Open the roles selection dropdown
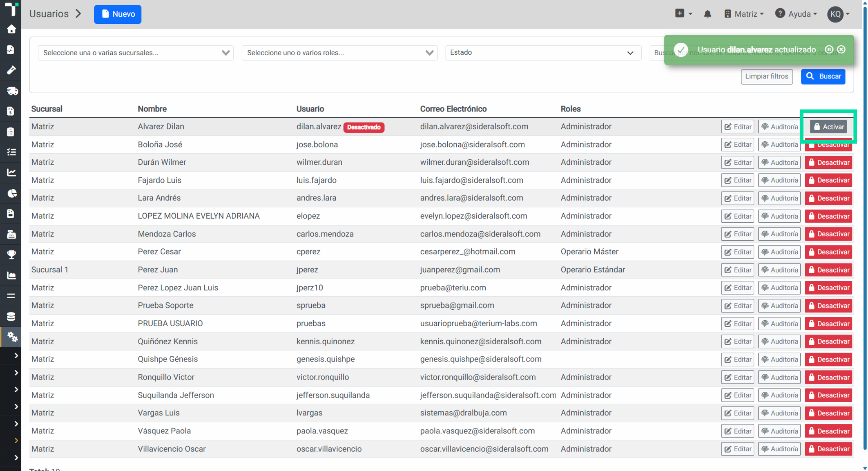The image size is (868, 471). tap(340, 53)
